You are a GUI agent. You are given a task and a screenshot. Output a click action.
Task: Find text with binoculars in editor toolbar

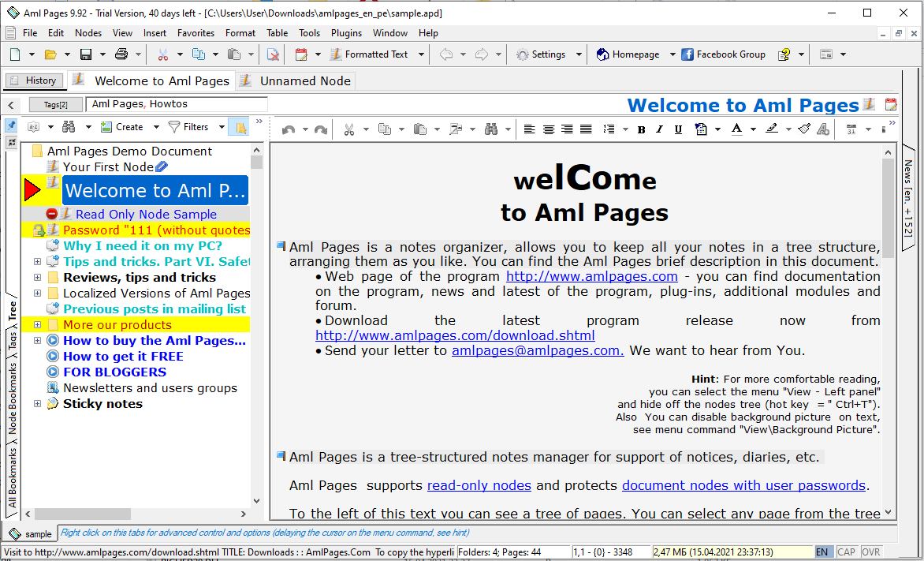(491, 129)
